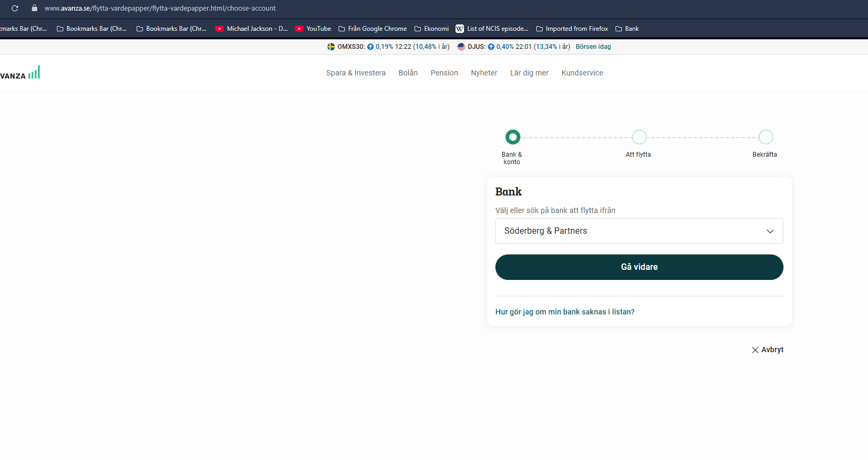Open the YouTube bookmark

(x=313, y=29)
